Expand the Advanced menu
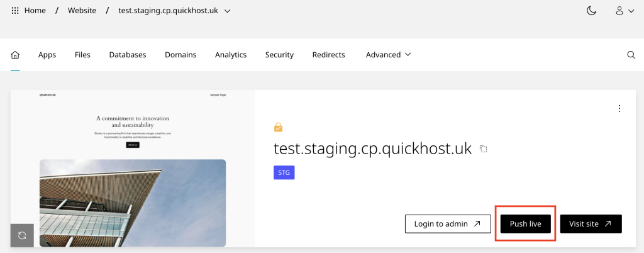 pyautogui.click(x=388, y=55)
